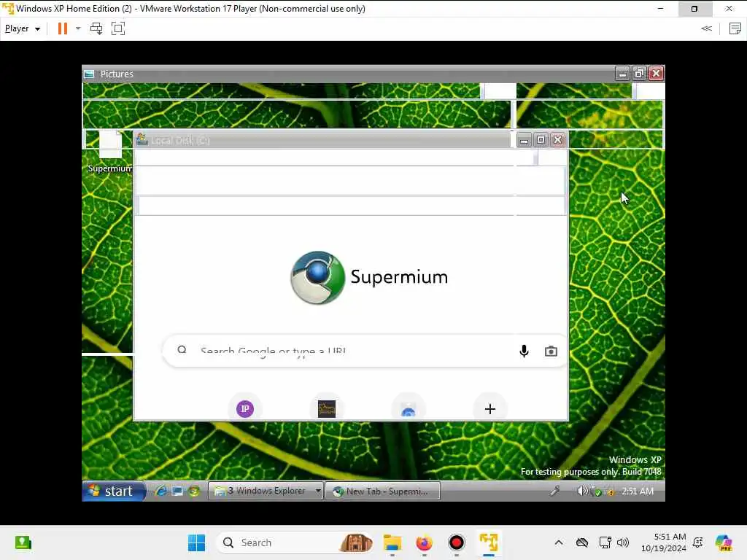Image resolution: width=747 pixels, height=560 pixels.
Task: Minimize the Local Disk (C:) window
Action: tap(524, 140)
